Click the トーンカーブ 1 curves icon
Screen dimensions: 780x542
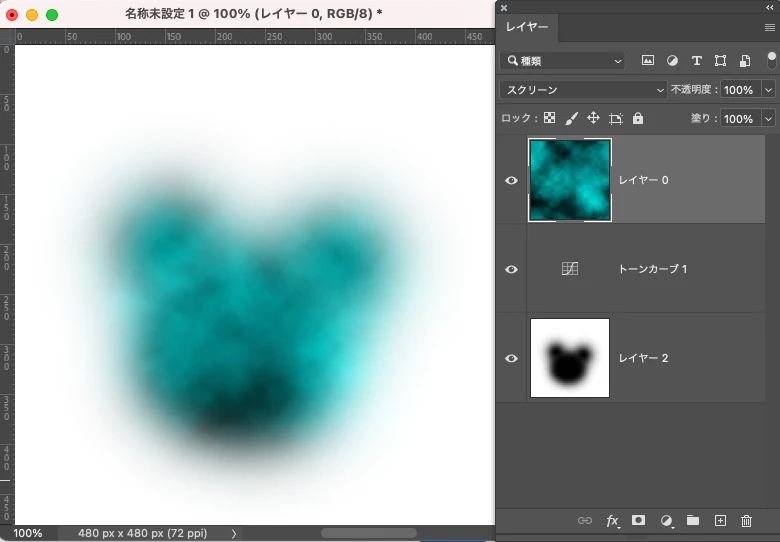coord(570,269)
